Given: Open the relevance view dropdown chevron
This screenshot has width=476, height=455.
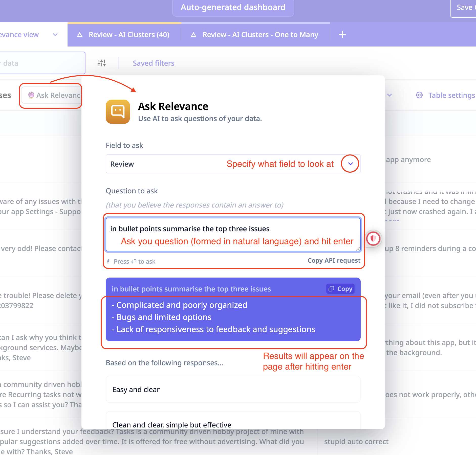Looking at the screenshot, I should 55,35.
